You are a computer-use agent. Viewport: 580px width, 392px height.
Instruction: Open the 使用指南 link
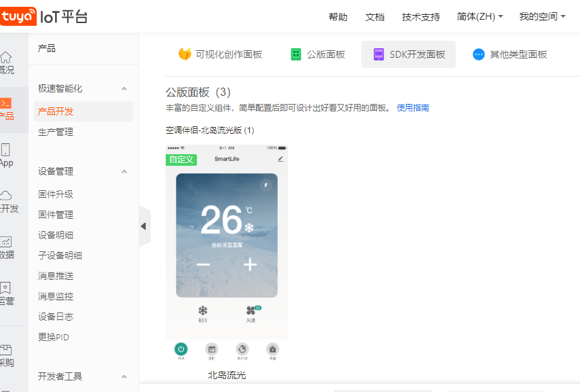pos(413,108)
